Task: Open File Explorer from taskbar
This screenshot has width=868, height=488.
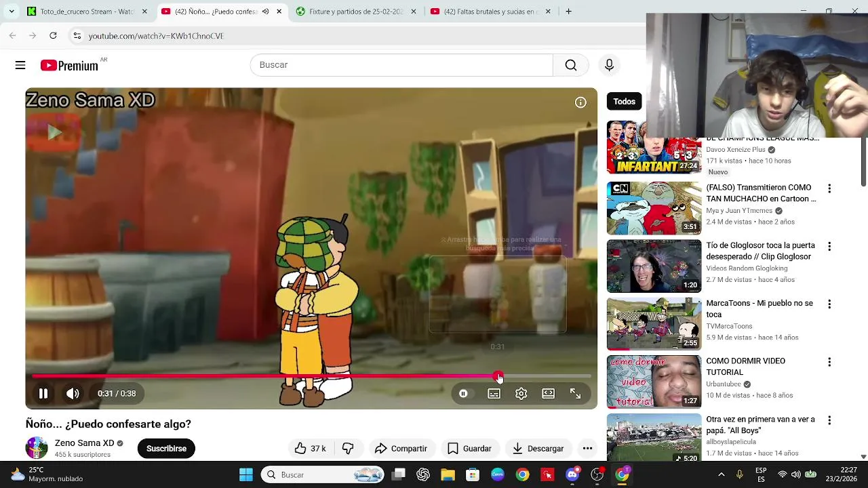Action: tap(448, 474)
